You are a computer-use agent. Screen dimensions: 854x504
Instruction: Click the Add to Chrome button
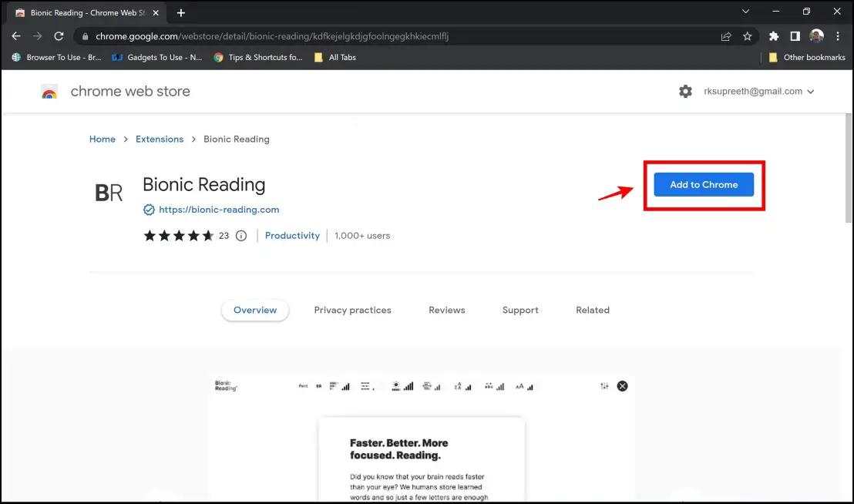(x=704, y=184)
